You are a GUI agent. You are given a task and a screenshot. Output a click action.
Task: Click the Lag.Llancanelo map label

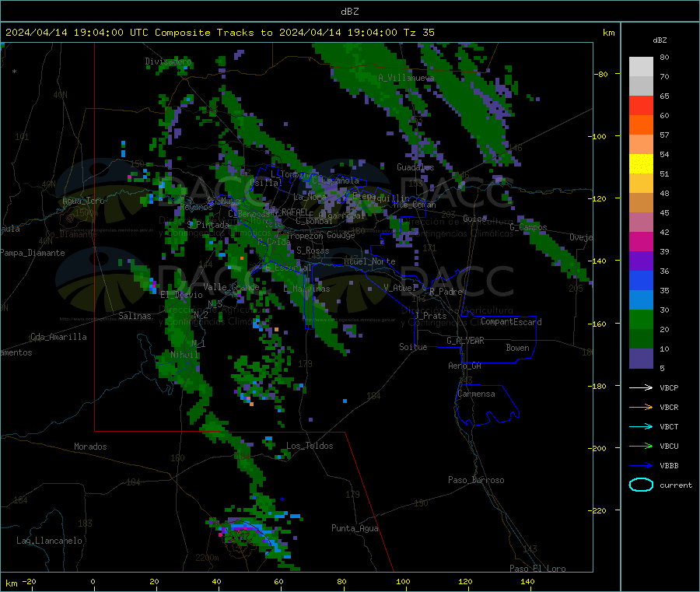coord(49,541)
